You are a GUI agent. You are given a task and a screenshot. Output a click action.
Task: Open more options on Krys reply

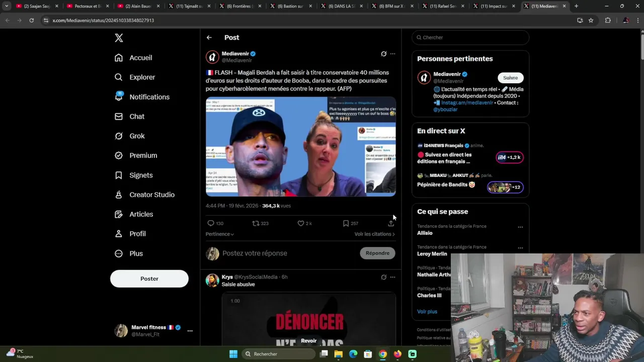pyautogui.click(x=393, y=277)
